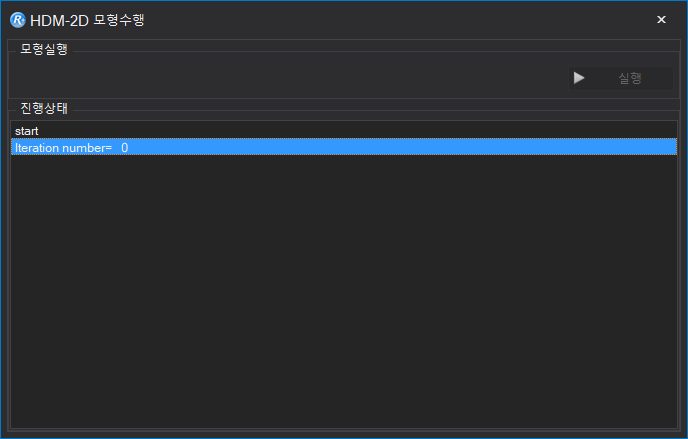Click the HDM-2D app logo icon
Viewport: 688px width, 439px height.
click(x=18, y=20)
